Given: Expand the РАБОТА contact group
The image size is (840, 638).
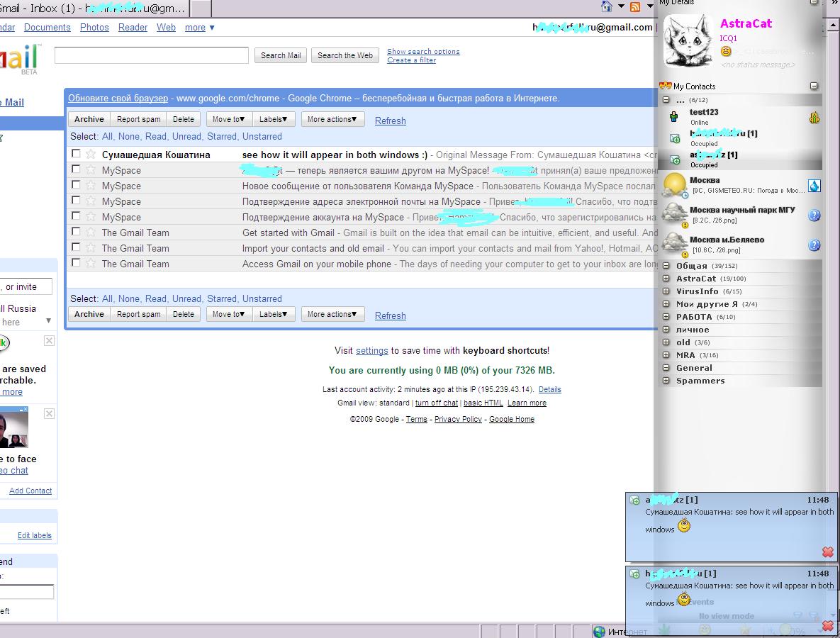Looking at the screenshot, I should coord(666,317).
